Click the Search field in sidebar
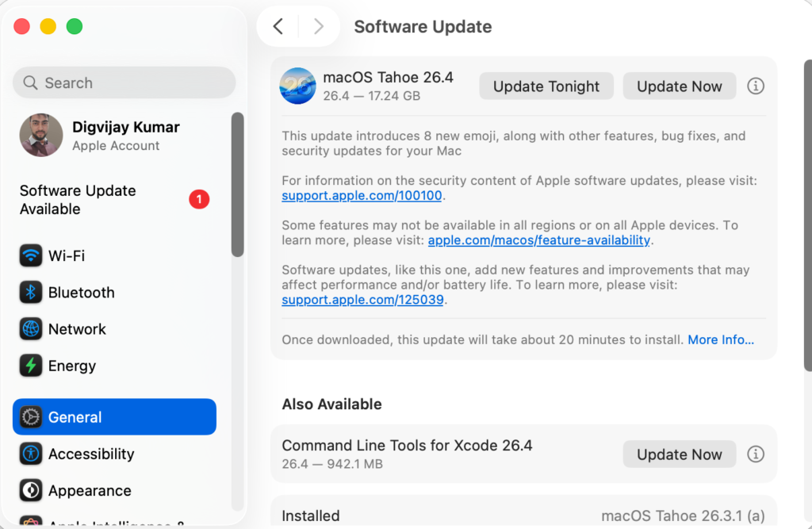Image resolution: width=812 pixels, height=529 pixels. click(x=124, y=82)
